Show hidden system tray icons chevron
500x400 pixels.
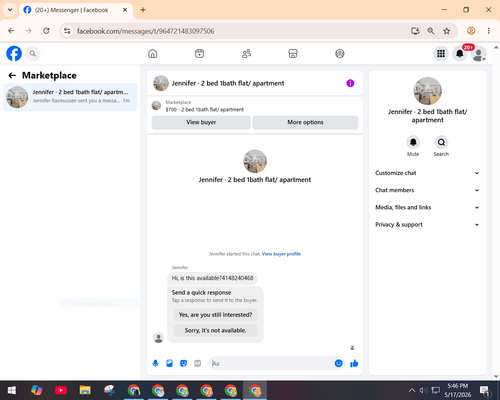[412, 390]
